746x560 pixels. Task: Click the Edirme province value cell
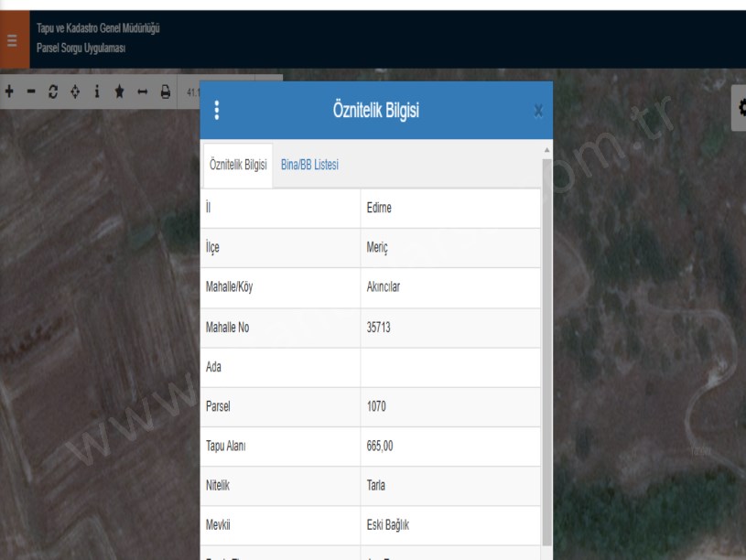point(379,208)
